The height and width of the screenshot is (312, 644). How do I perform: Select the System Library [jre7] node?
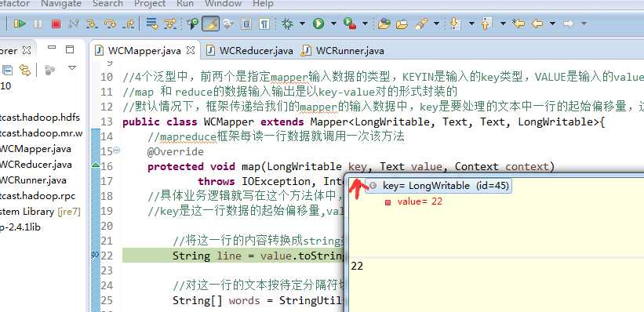pyautogui.click(x=40, y=212)
